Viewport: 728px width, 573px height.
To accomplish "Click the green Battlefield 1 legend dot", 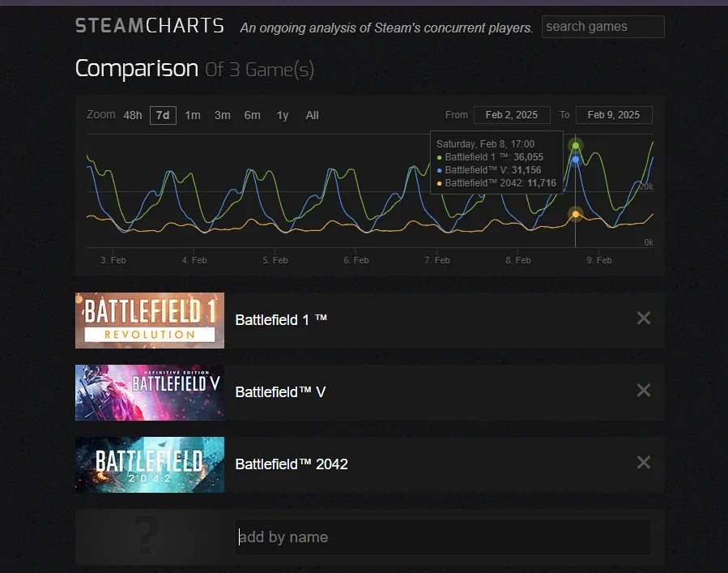I will pos(437,157).
